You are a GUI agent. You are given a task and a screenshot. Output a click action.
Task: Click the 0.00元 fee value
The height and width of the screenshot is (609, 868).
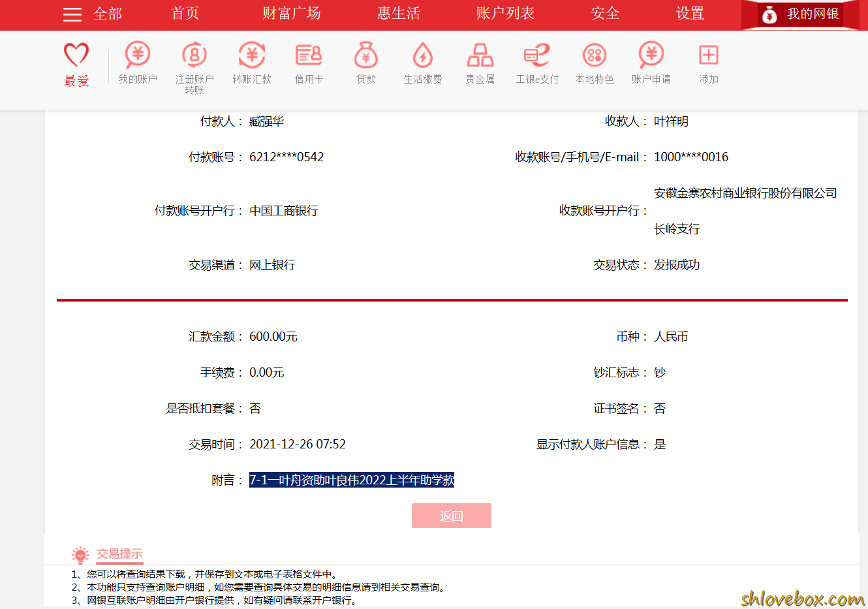tap(267, 373)
